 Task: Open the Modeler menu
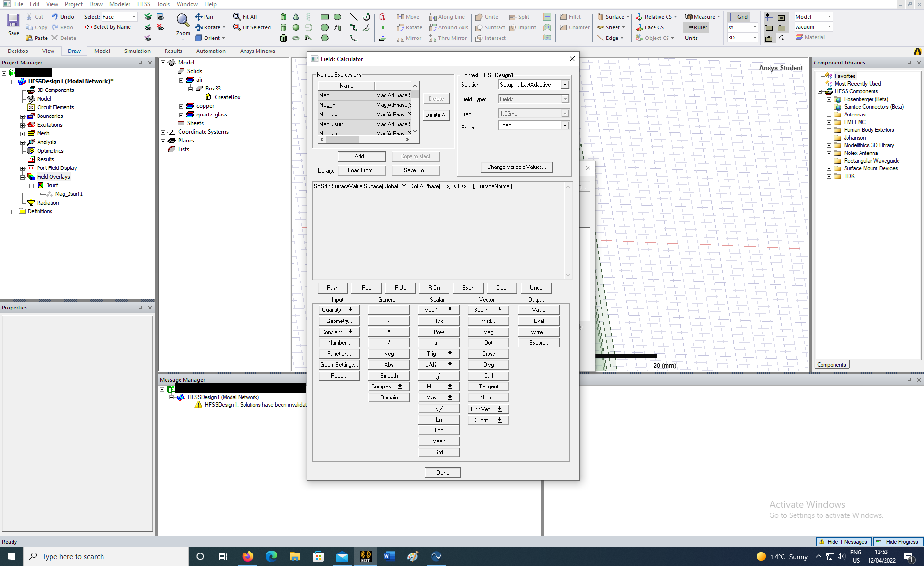tap(119, 4)
